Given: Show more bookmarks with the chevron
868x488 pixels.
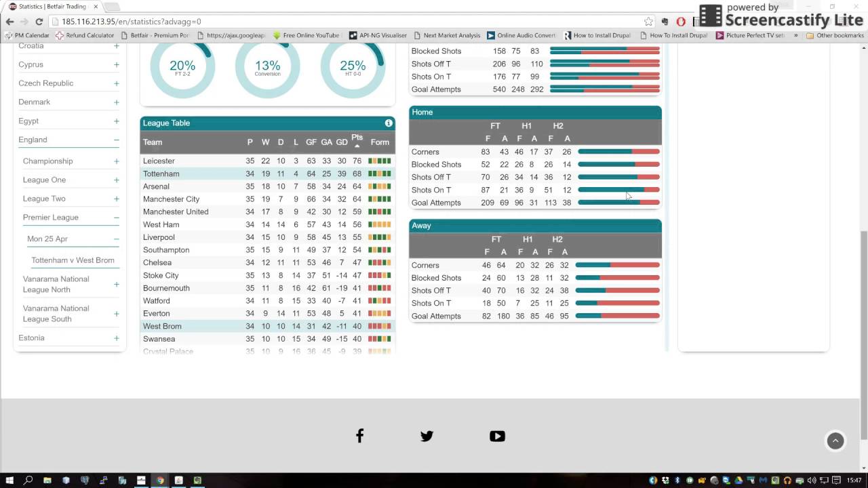Looking at the screenshot, I should (796, 35).
